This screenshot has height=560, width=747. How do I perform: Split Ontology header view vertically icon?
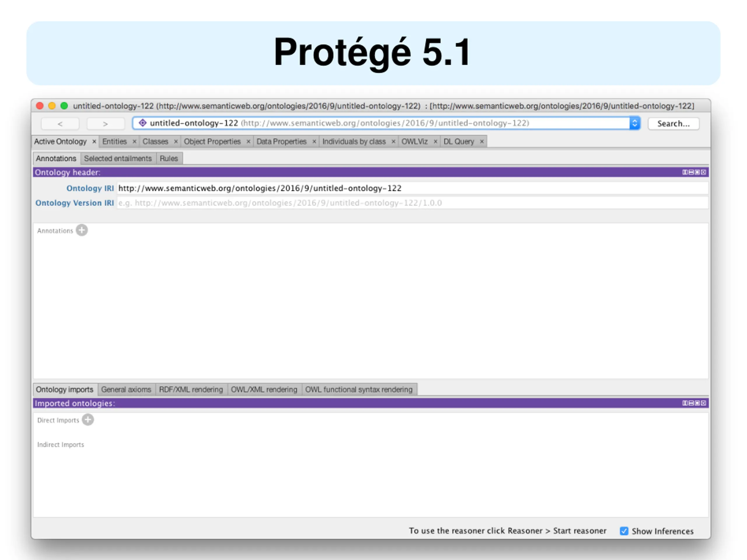[x=685, y=172]
